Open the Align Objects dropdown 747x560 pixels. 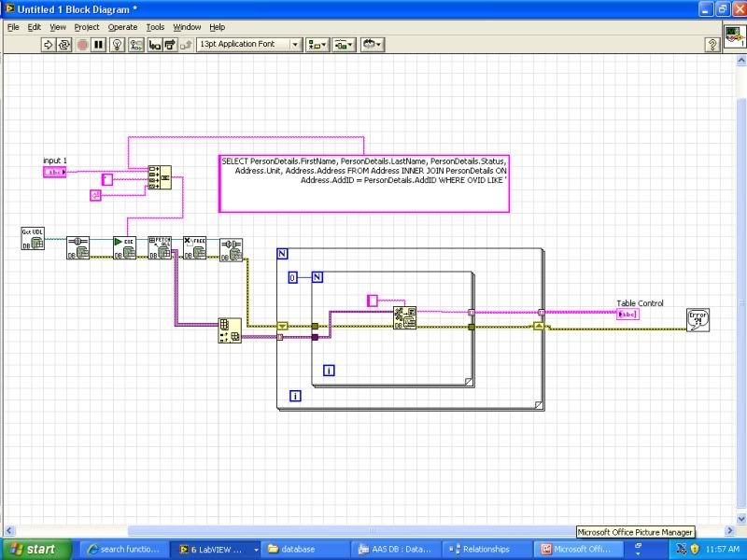318,44
